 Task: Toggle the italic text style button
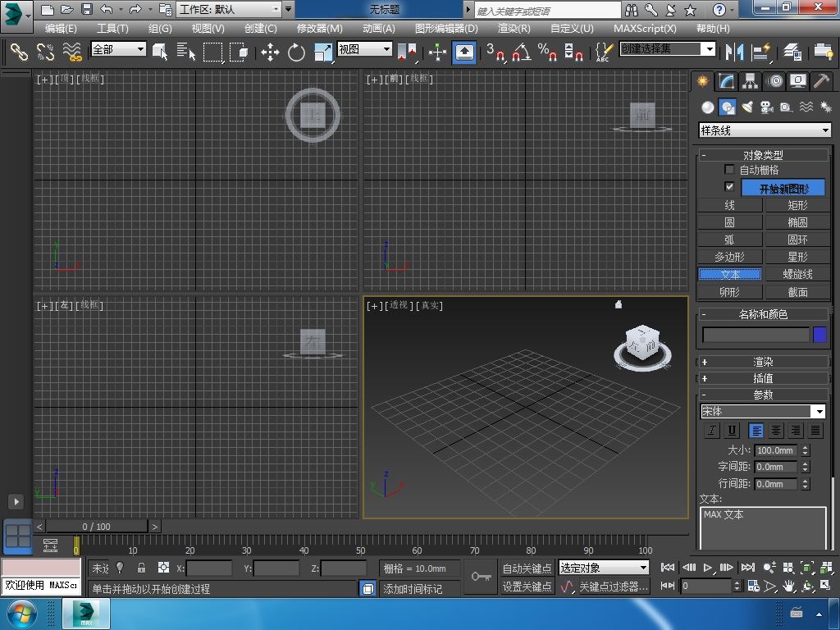click(711, 431)
